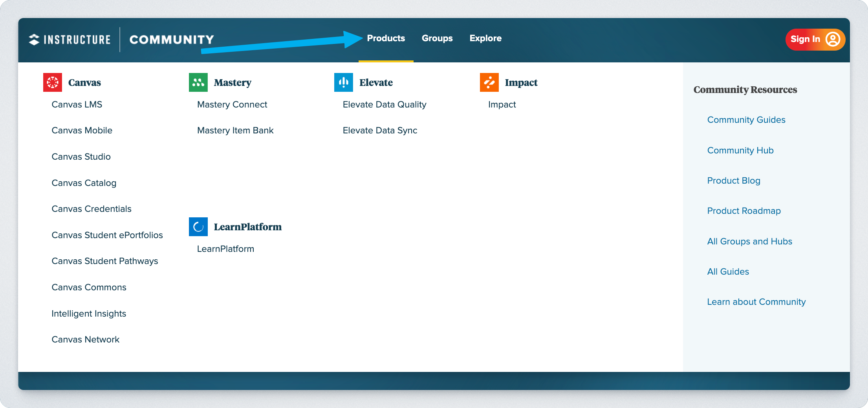Select Canvas Student Pathways
868x408 pixels.
(x=105, y=261)
